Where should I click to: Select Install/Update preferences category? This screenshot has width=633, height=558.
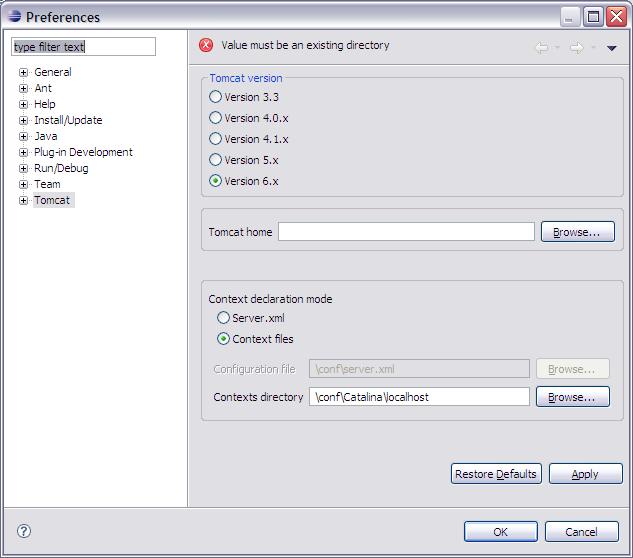[x=68, y=120]
